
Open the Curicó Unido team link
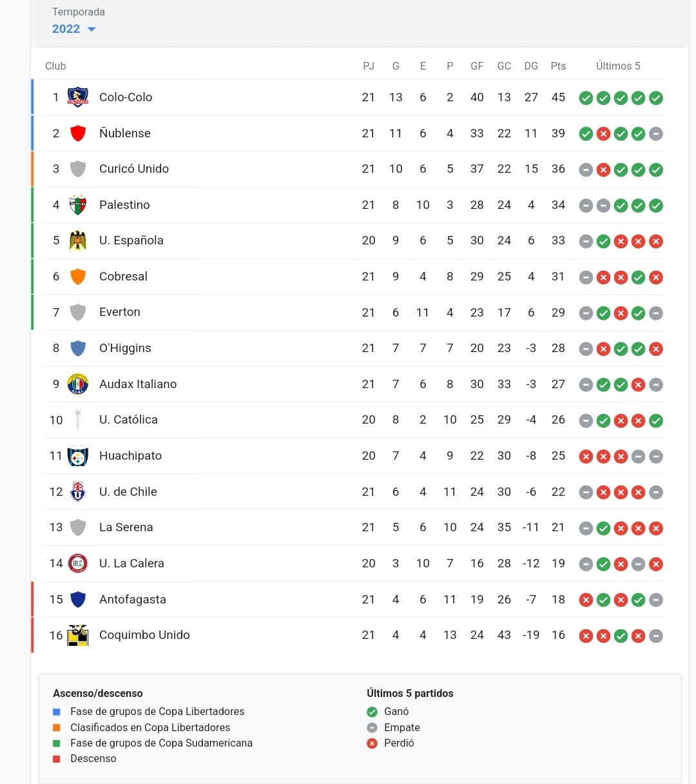click(x=134, y=169)
